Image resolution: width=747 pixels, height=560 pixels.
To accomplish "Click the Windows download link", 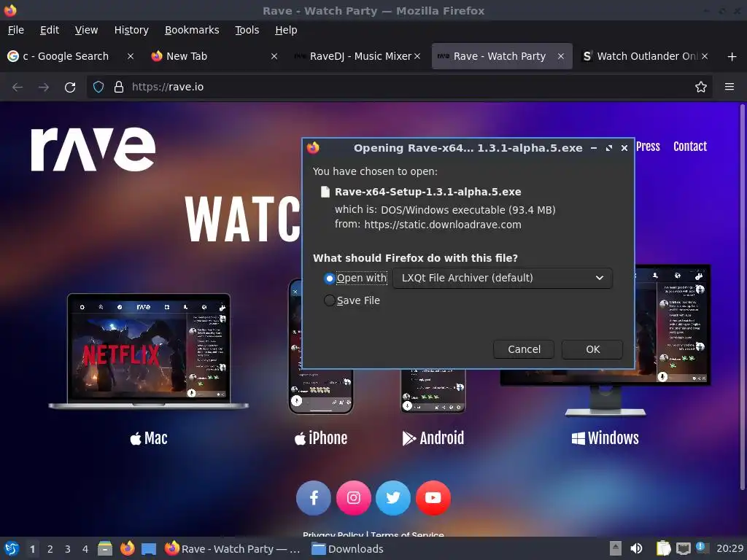I will point(605,438).
